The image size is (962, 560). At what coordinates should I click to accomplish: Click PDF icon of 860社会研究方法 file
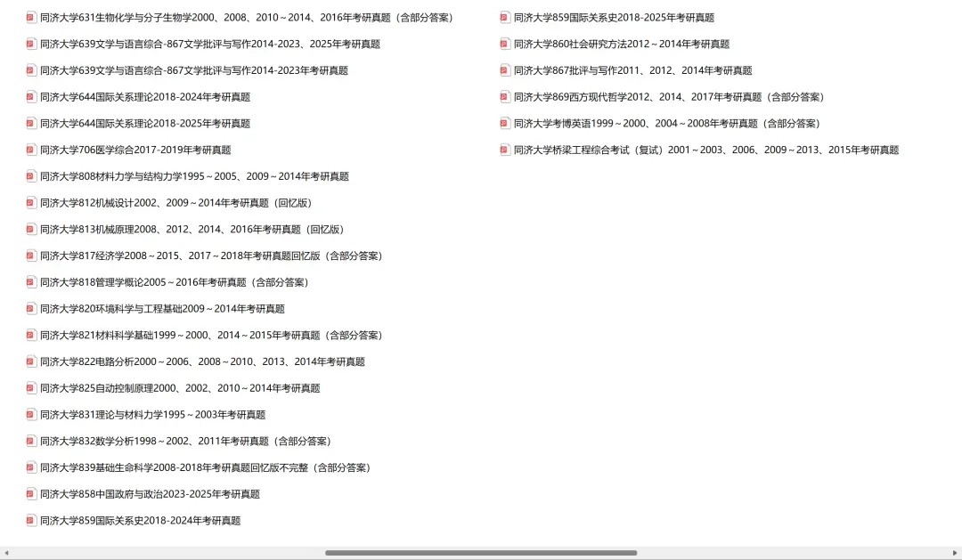pyautogui.click(x=505, y=45)
